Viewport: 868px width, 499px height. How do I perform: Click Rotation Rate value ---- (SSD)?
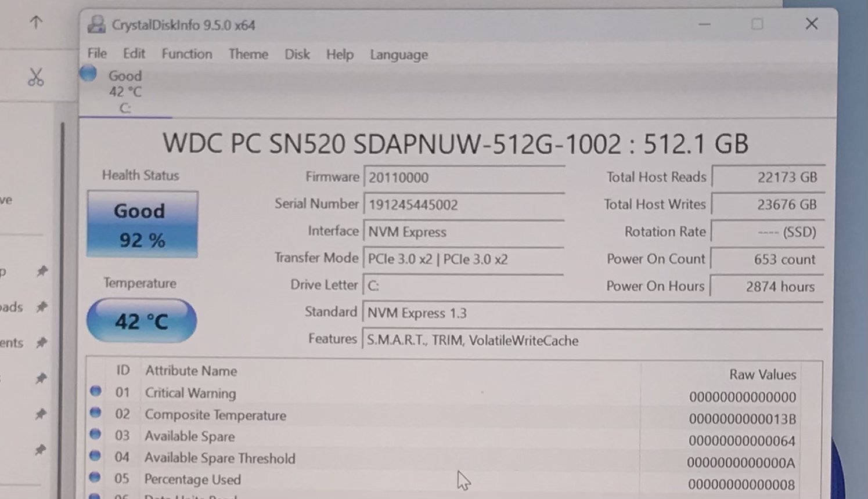tap(767, 232)
